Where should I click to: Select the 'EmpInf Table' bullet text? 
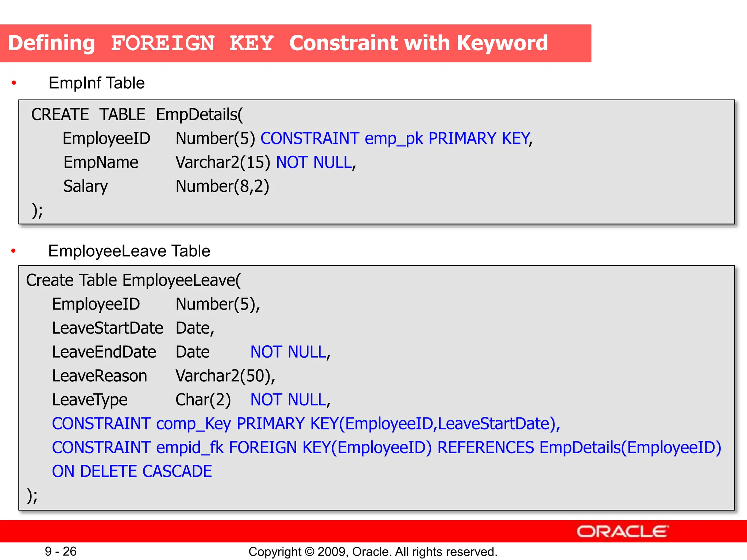(x=97, y=83)
